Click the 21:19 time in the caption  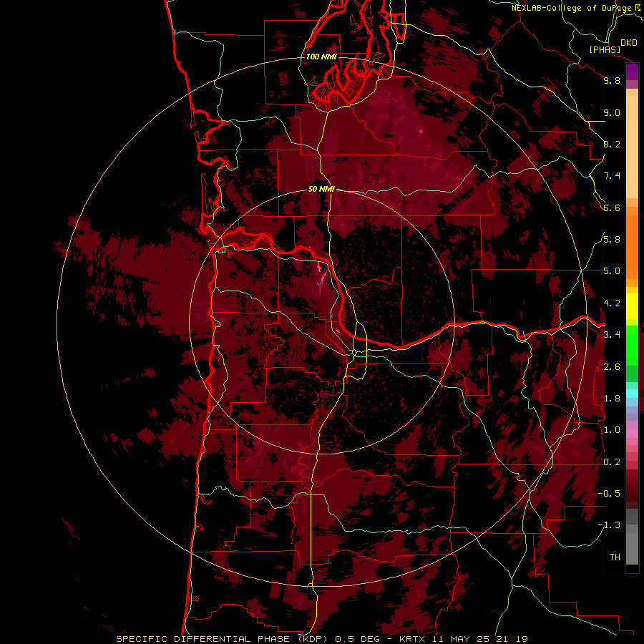pyautogui.click(x=512, y=639)
